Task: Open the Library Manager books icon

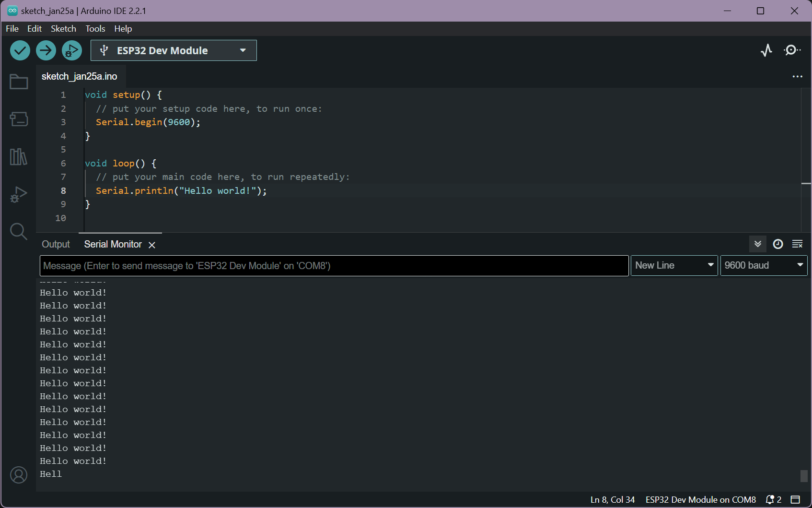Action: tap(19, 156)
